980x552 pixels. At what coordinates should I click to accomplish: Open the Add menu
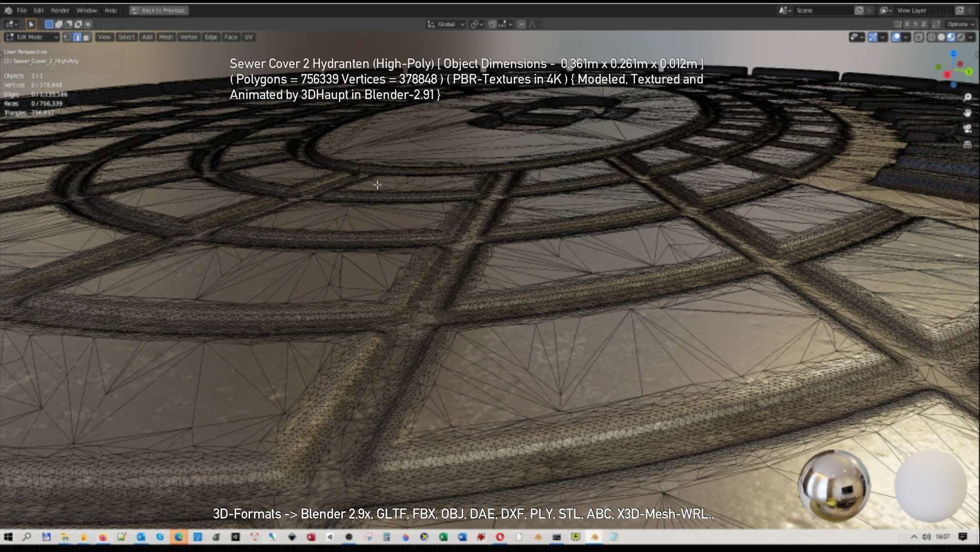[x=147, y=37]
